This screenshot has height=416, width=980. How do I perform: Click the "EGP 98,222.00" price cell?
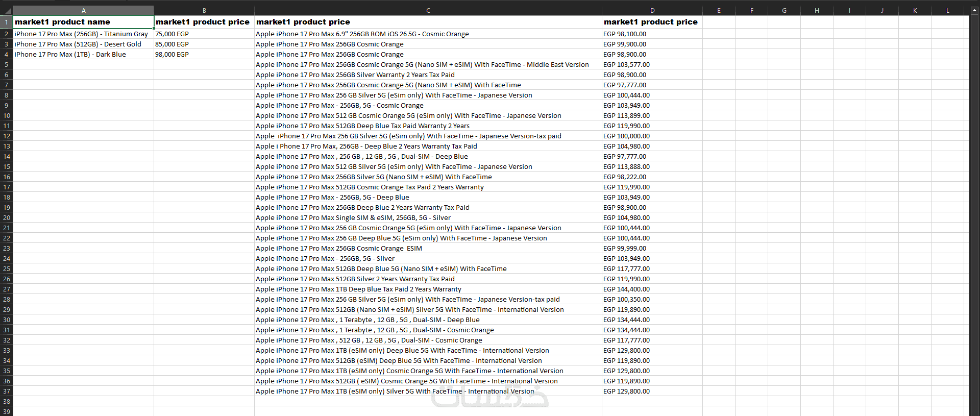coord(652,177)
